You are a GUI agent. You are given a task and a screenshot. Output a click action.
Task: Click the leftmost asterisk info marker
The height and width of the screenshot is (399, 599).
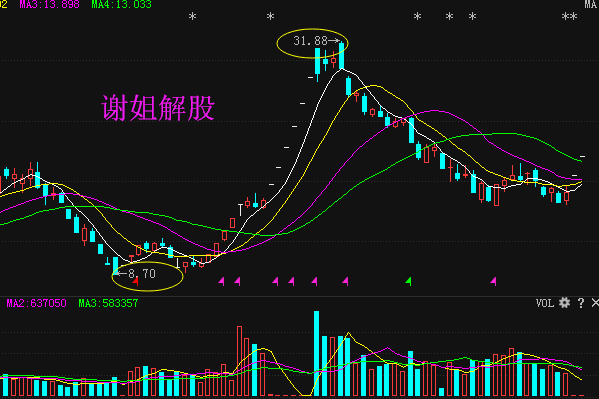click(x=193, y=17)
